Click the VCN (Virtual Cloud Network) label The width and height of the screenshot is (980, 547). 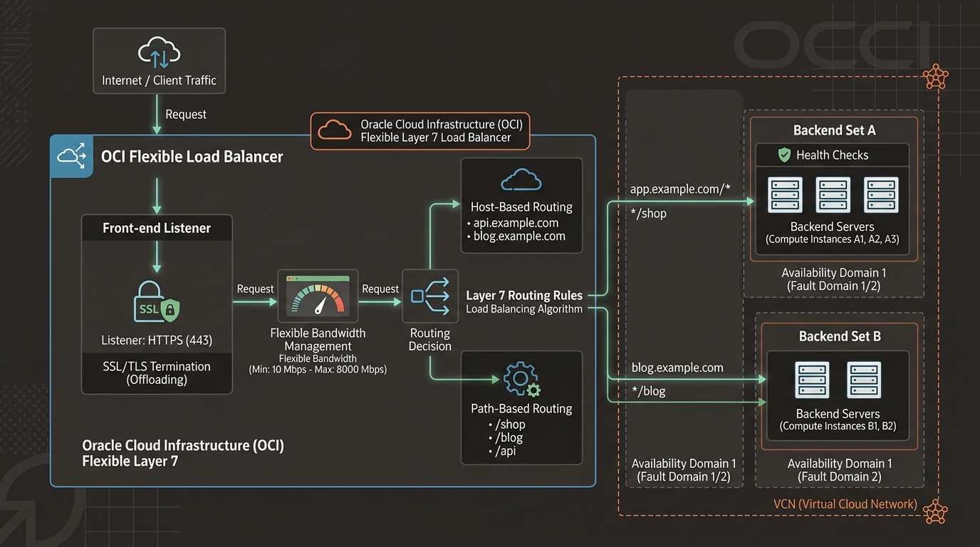click(x=845, y=504)
